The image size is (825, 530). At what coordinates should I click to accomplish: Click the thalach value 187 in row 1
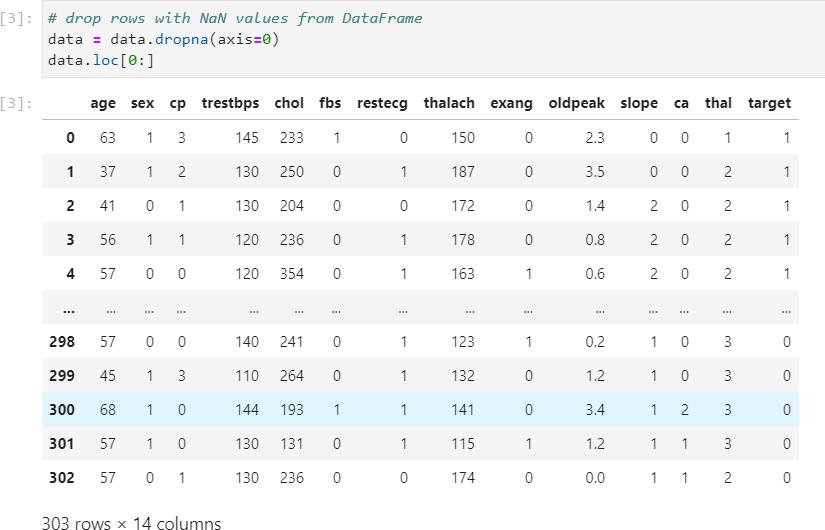point(463,172)
